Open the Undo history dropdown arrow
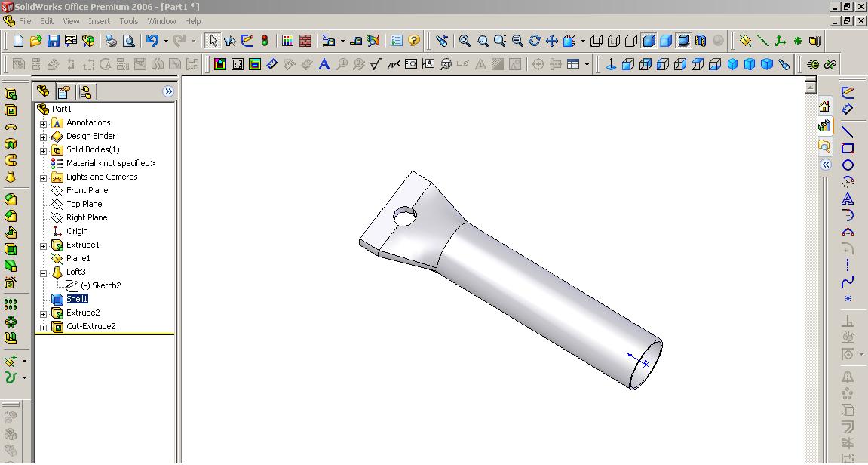868x465 pixels. 166,42
